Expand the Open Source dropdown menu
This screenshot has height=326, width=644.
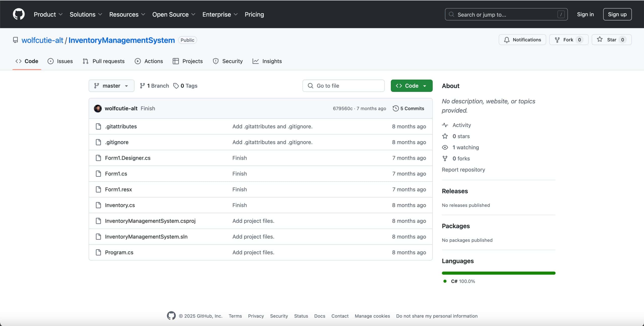(x=174, y=14)
